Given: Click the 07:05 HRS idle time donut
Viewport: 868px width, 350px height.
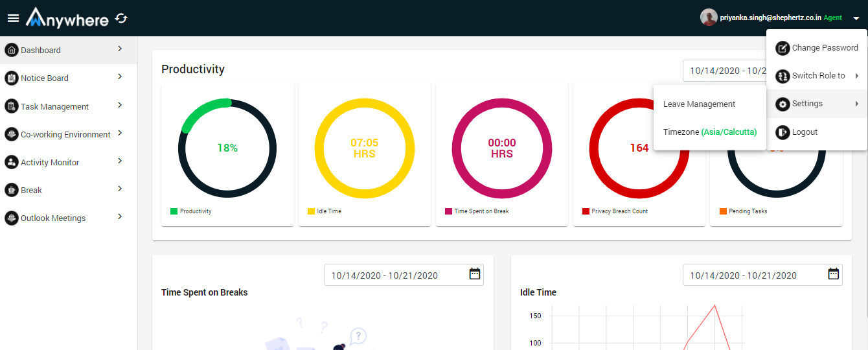Looking at the screenshot, I should pyautogui.click(x=365, y=148).
